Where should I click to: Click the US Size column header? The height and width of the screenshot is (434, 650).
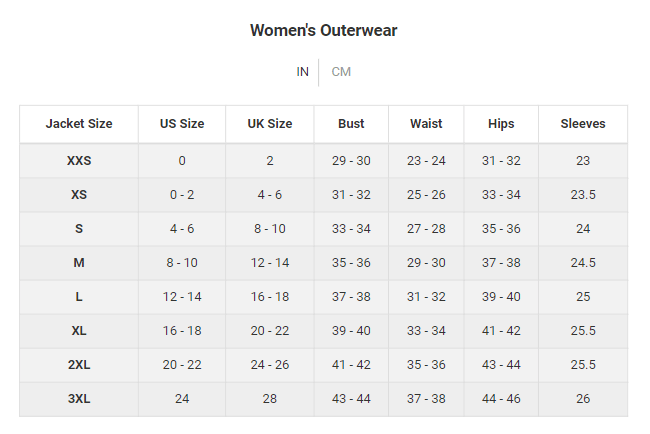pos(182,124)
